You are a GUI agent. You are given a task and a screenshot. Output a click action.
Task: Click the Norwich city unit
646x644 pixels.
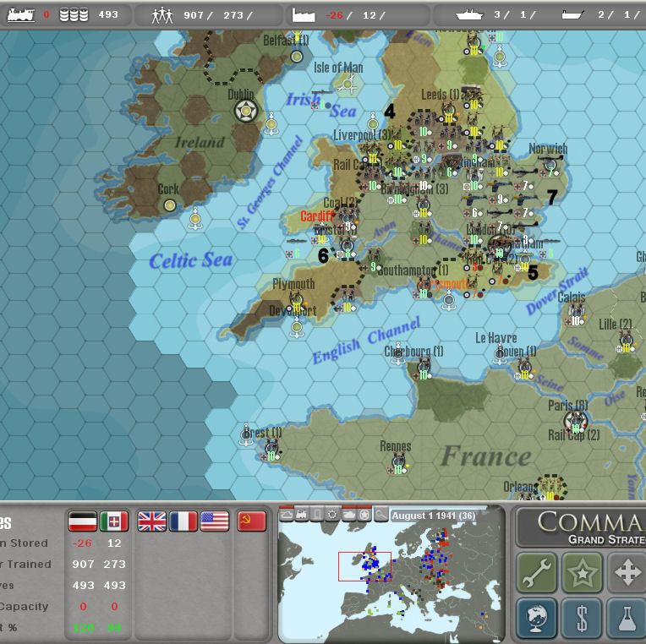click(550, 166)
